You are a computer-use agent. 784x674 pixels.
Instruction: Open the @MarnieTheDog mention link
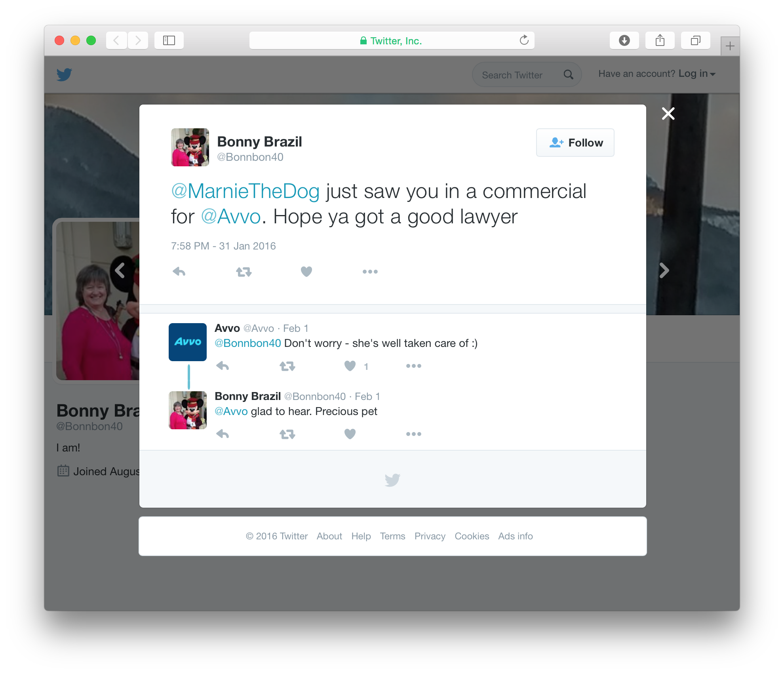[x=245, y=191]
